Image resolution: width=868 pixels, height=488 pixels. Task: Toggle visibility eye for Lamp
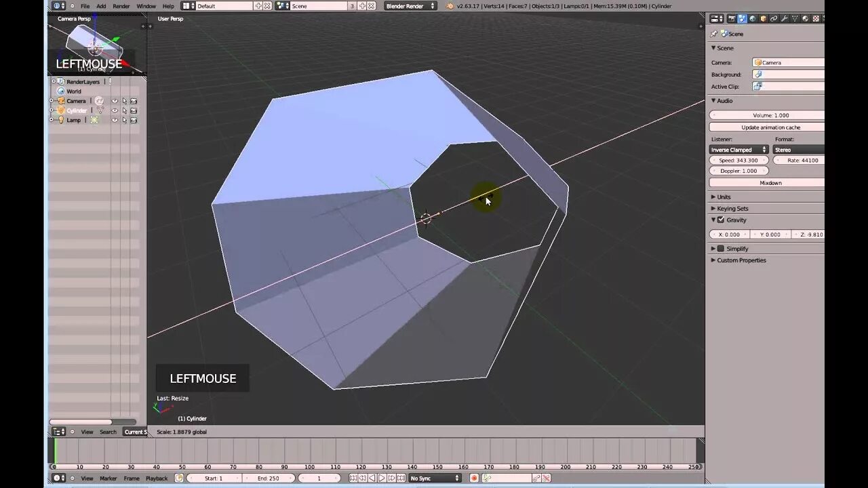click(x=115, y=120)
